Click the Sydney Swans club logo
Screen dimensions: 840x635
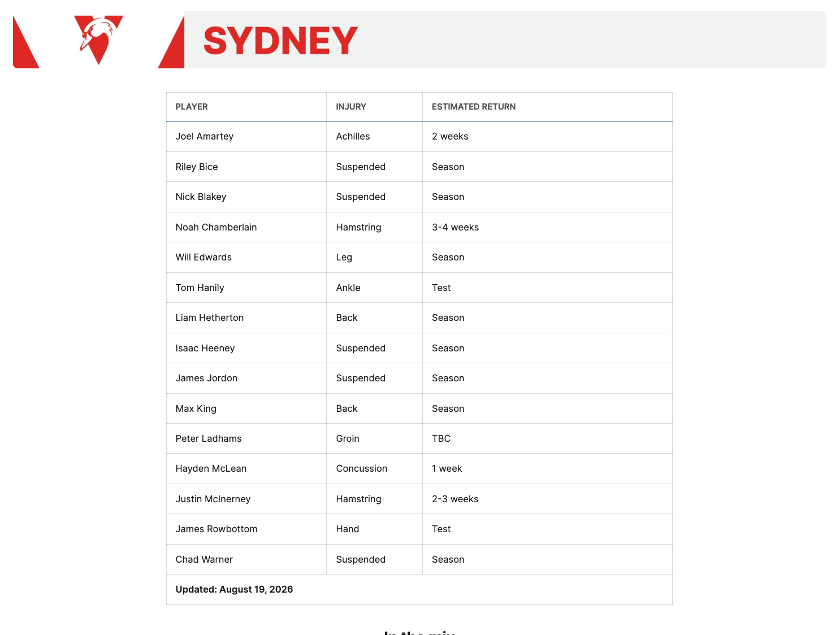pyautogui.click(x=98, y=40)
